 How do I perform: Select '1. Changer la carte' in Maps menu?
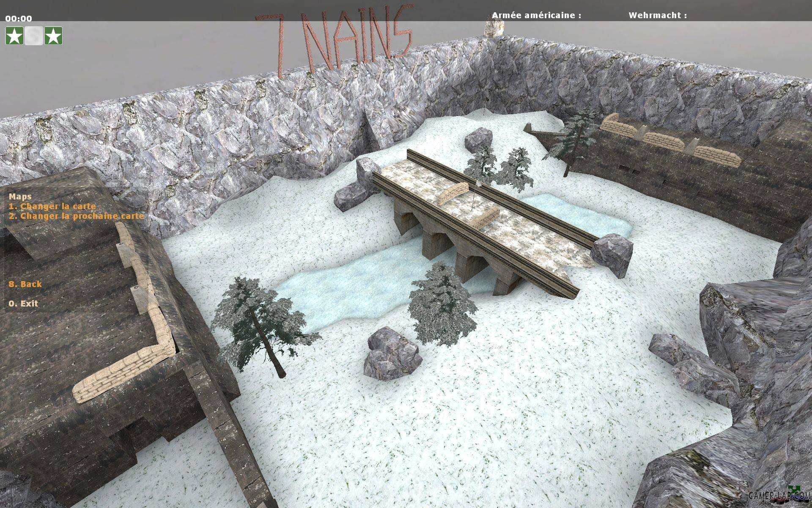(x=52, y=206)
